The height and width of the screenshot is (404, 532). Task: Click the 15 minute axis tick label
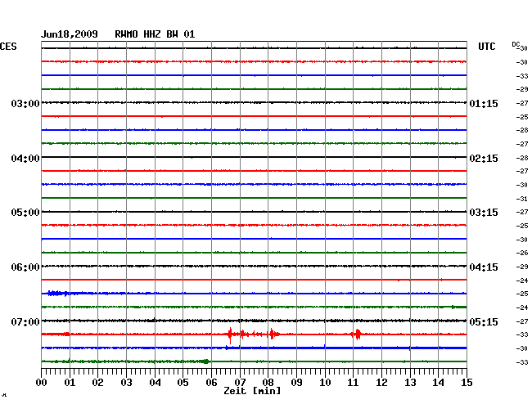pos(467,383)
